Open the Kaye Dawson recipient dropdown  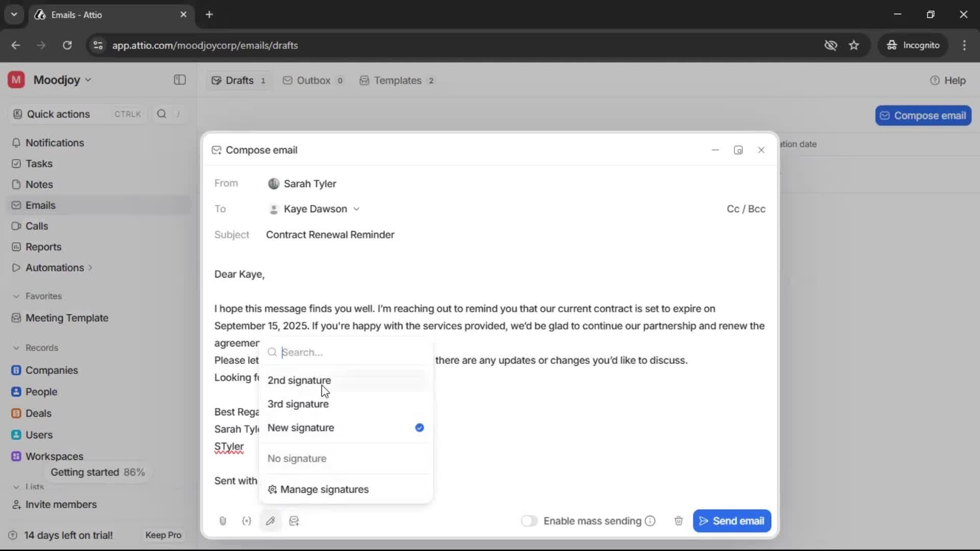click(357, 209)
